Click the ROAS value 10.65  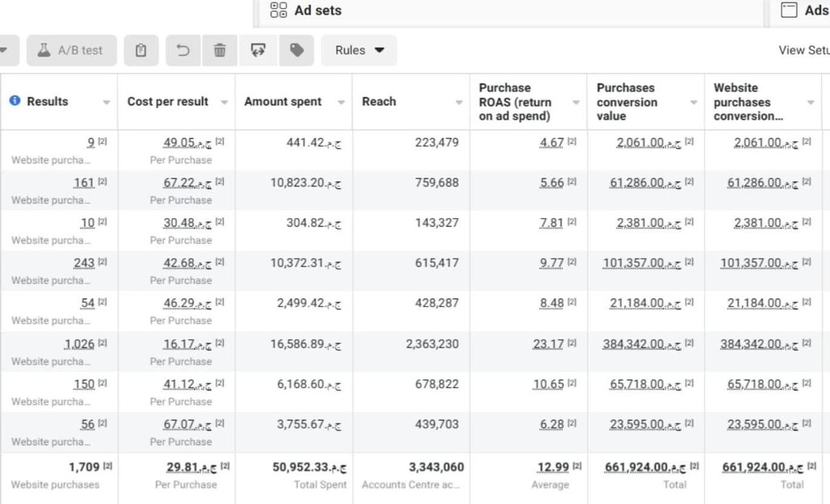click(549, 384)
